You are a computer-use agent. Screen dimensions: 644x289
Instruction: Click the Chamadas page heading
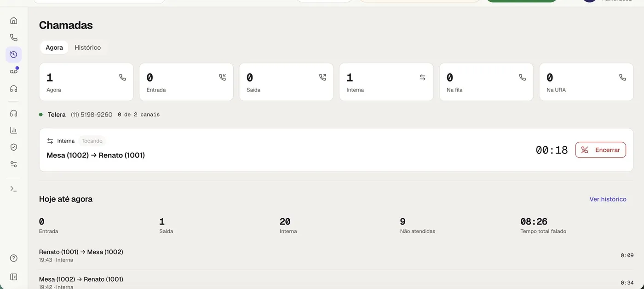point(66,25)
